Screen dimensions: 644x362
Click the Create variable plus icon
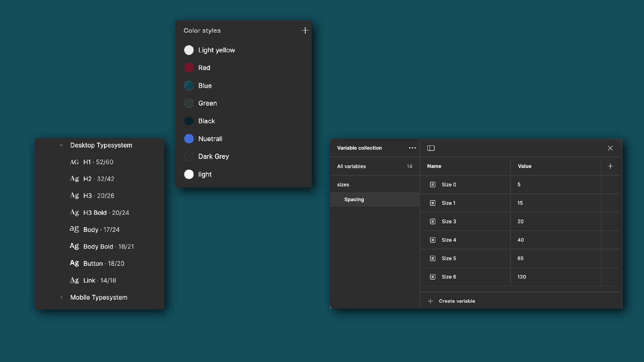tap(430, 301)
